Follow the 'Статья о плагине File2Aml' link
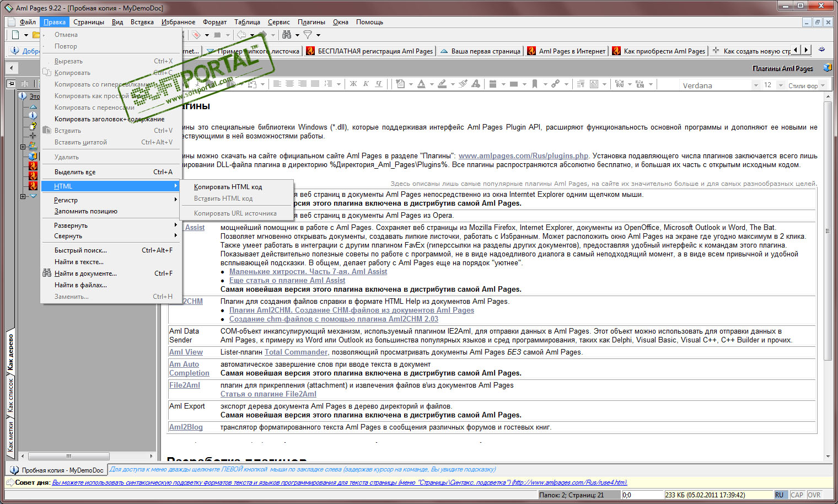 [268, 394]
